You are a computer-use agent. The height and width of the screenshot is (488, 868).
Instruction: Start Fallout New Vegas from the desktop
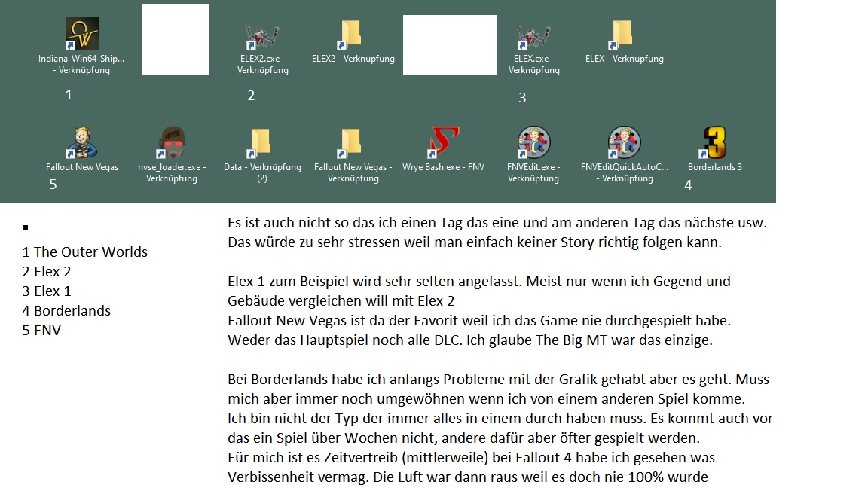coord(82,143)
